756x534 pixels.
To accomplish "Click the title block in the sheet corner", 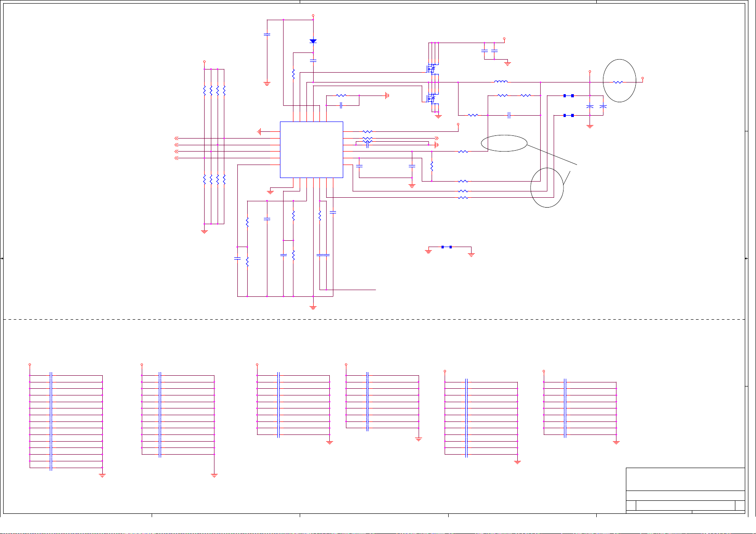I will (x=685, y=491).
